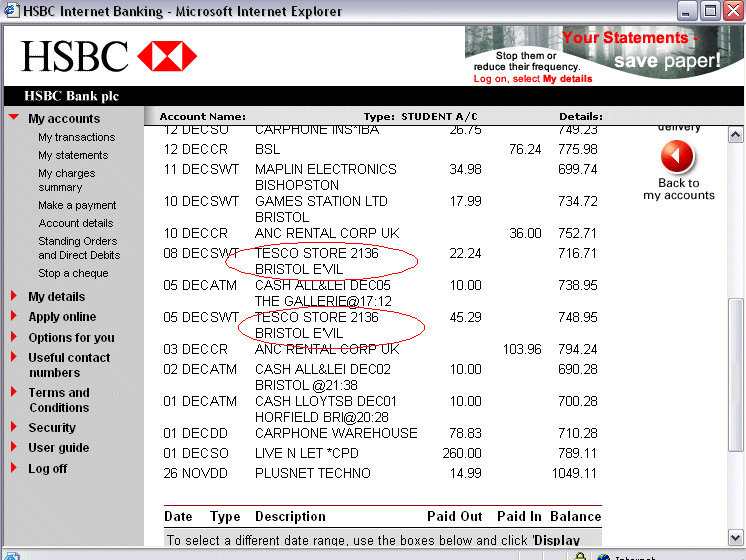746x560 pixels.
Task: Select Log off in the sidebar
Action: (x=48, y=469)
